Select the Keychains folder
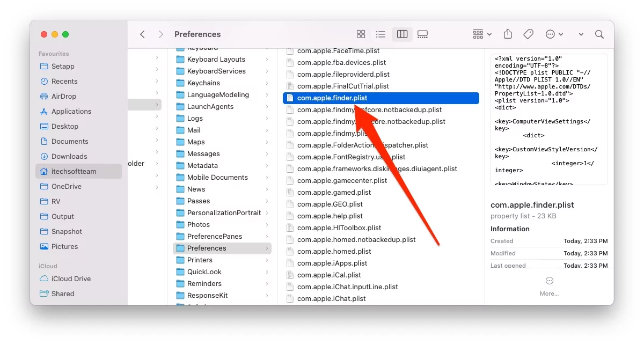Image resolution: width=644 pixels, height=345 pixels. pos(222,83)
